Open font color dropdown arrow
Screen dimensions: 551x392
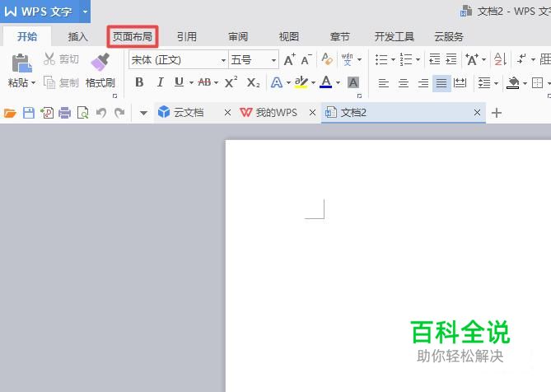338,83
